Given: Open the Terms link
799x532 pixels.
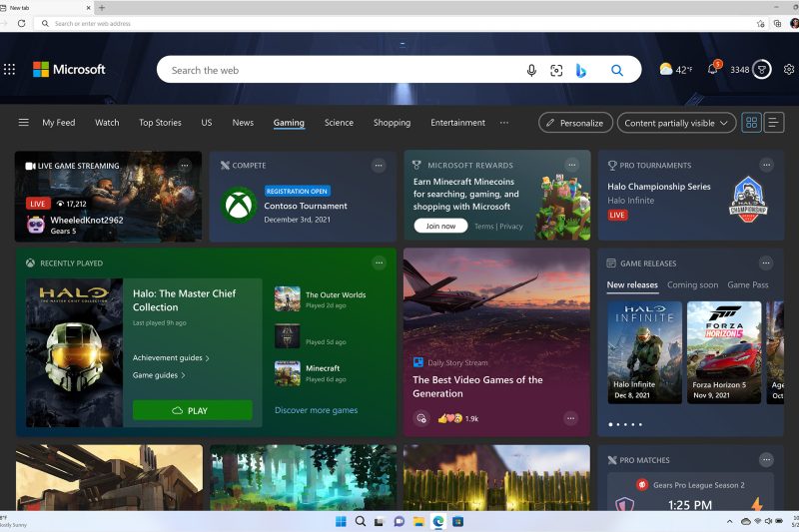Looking at the screenshot, I should click(484, 226).
